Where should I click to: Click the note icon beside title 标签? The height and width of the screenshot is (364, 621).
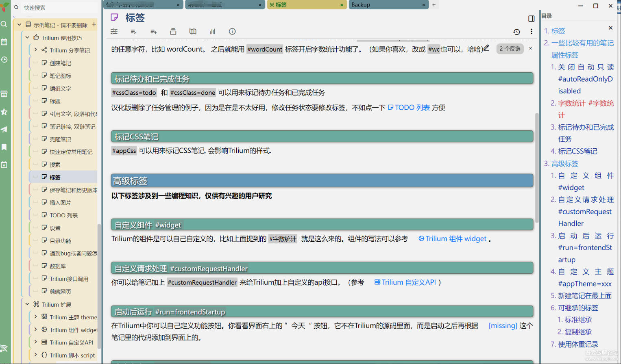(115, 17)
